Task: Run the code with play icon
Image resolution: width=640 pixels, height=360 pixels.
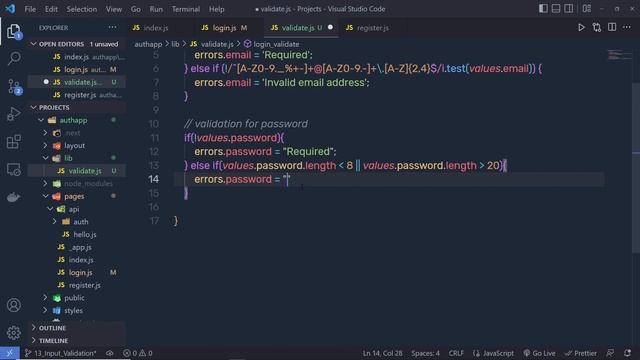Action: pos(581,28)
